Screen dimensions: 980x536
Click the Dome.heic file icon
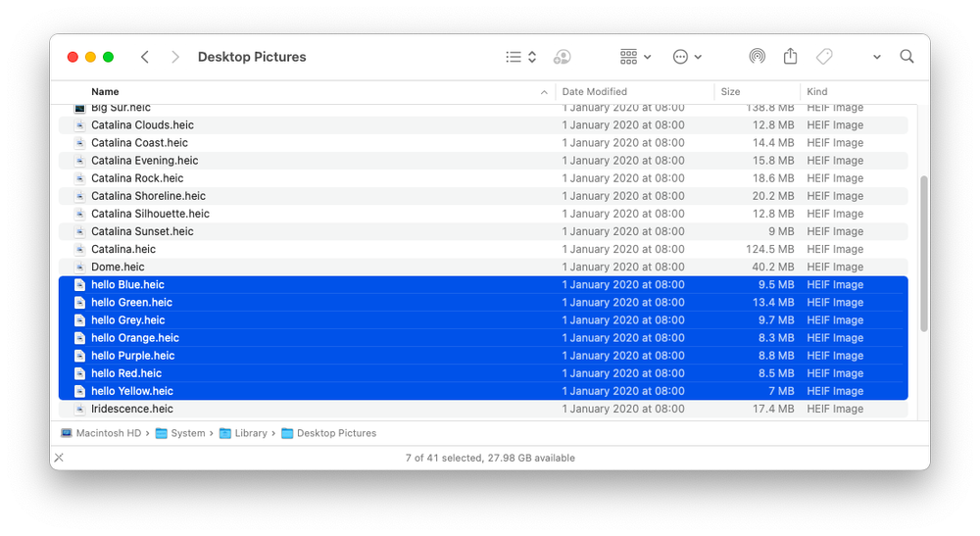[x=79, y=267]
